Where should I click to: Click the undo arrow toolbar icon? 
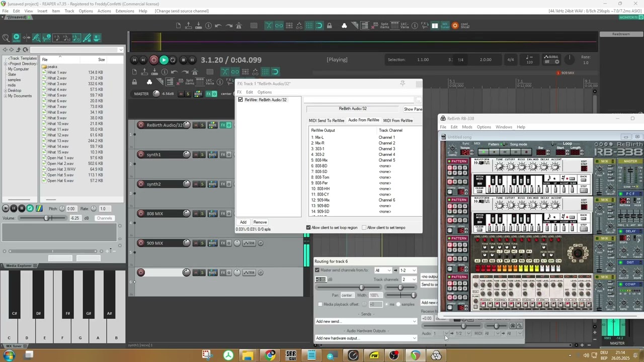tap(218, 26)
